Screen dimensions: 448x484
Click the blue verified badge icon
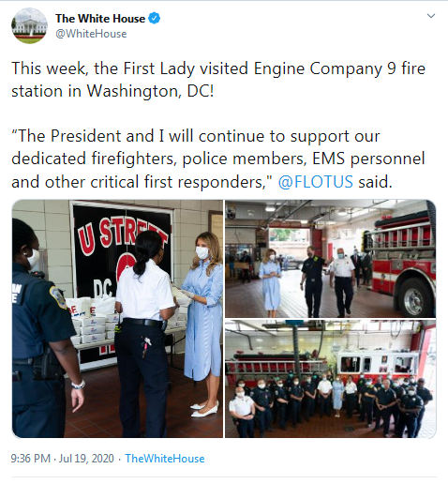click(x=154, y=19)
